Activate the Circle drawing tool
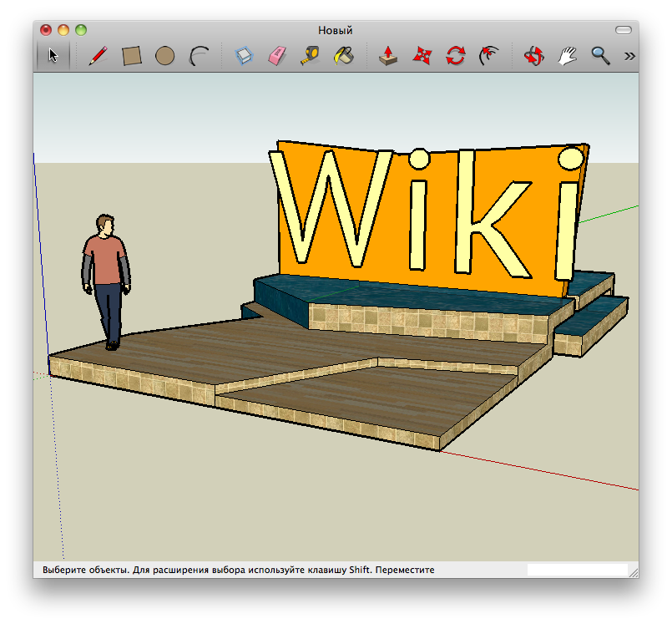 click(x=165, y=56)
